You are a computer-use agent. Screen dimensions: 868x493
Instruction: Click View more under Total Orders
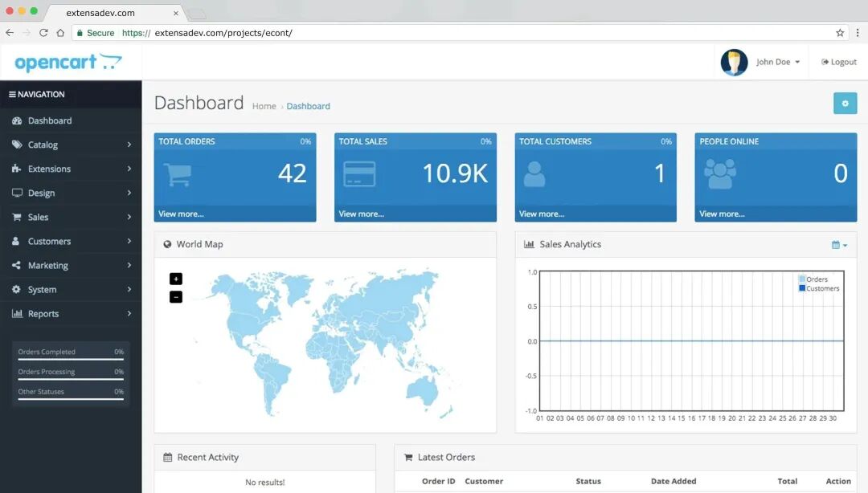(181, 214)
